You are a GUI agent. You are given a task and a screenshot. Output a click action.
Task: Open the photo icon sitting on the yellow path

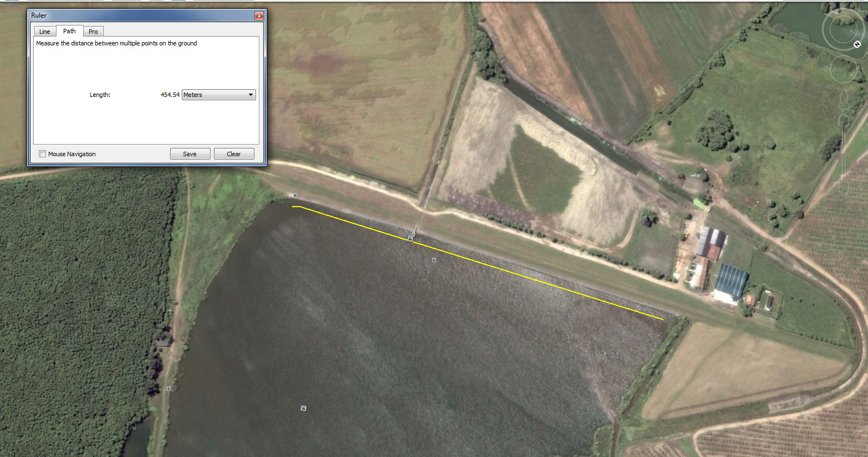point(410,238)
